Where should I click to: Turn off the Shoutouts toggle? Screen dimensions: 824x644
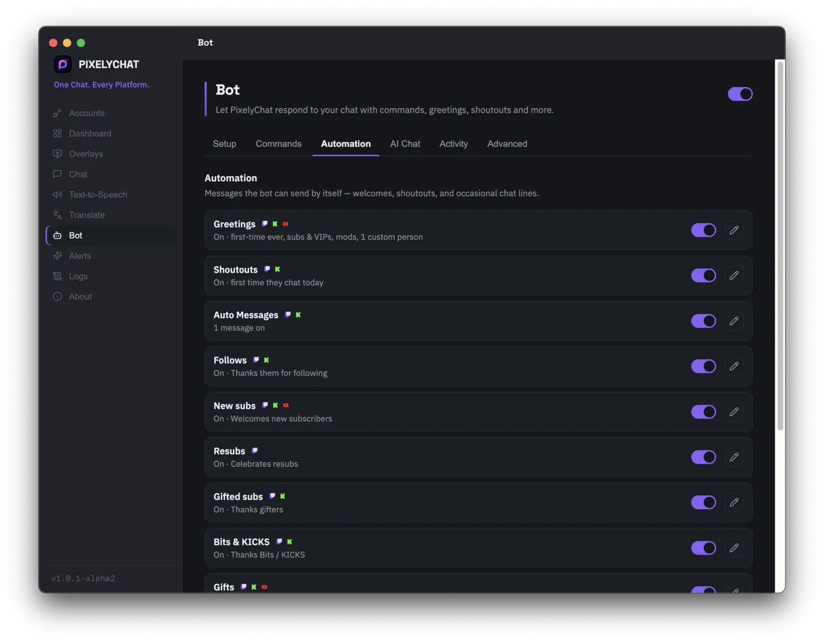703,275
